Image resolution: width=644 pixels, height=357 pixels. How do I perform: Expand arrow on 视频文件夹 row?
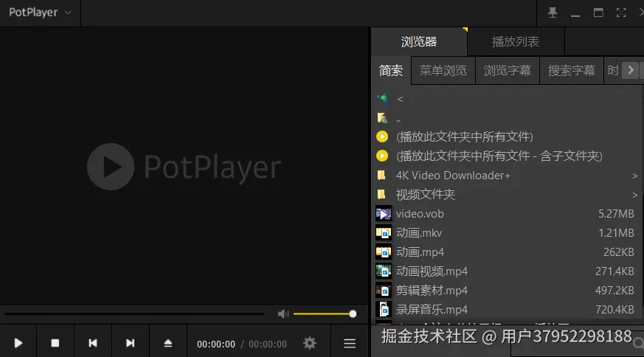click(635, 195)
